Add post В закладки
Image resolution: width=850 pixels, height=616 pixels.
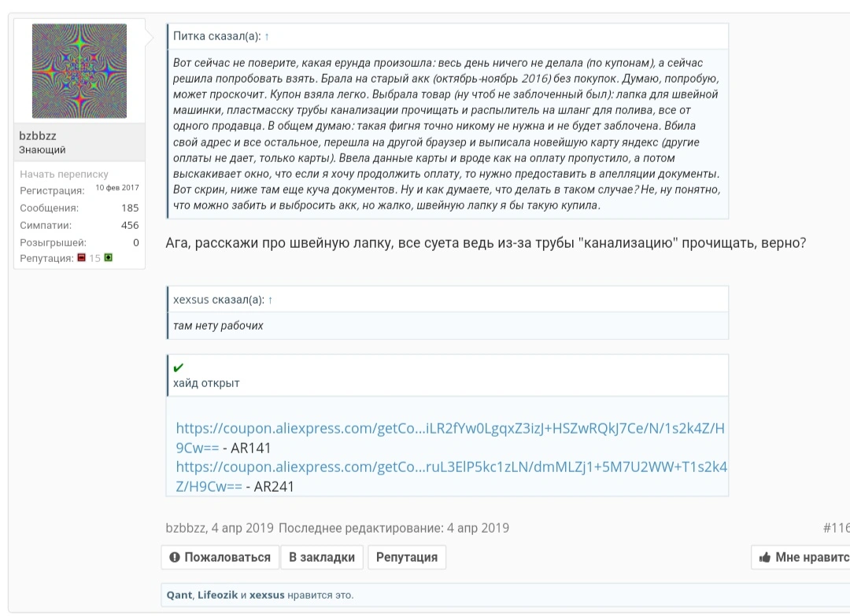pos(322,557)
